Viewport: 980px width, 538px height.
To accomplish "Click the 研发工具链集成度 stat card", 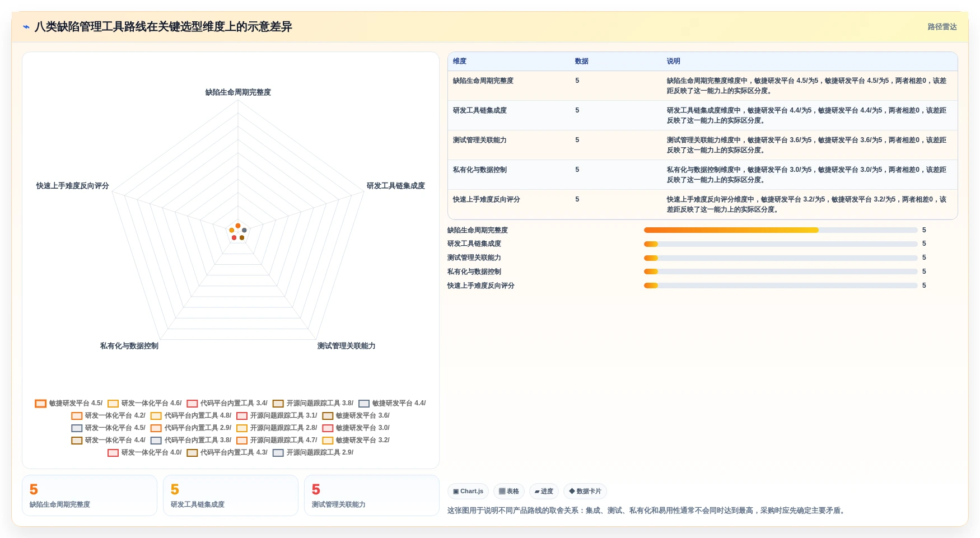I will pyautogui.click(x=231, y=495).
